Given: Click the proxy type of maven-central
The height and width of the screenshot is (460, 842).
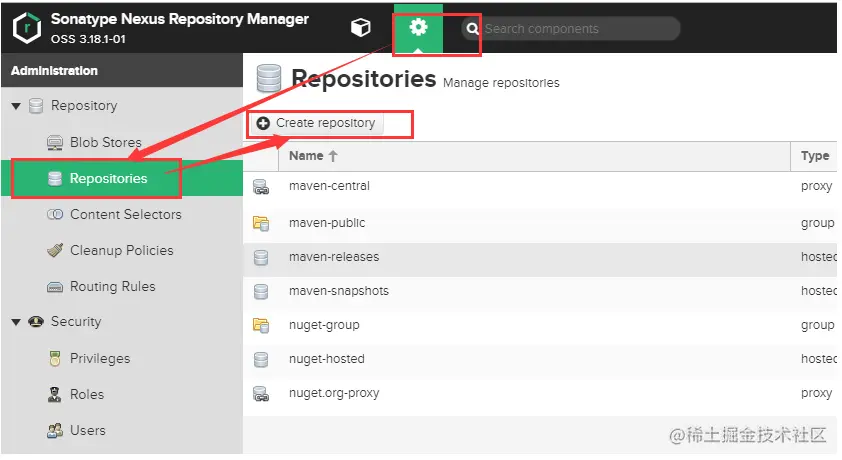Looking at the screenshot, I should coord(816,187).
